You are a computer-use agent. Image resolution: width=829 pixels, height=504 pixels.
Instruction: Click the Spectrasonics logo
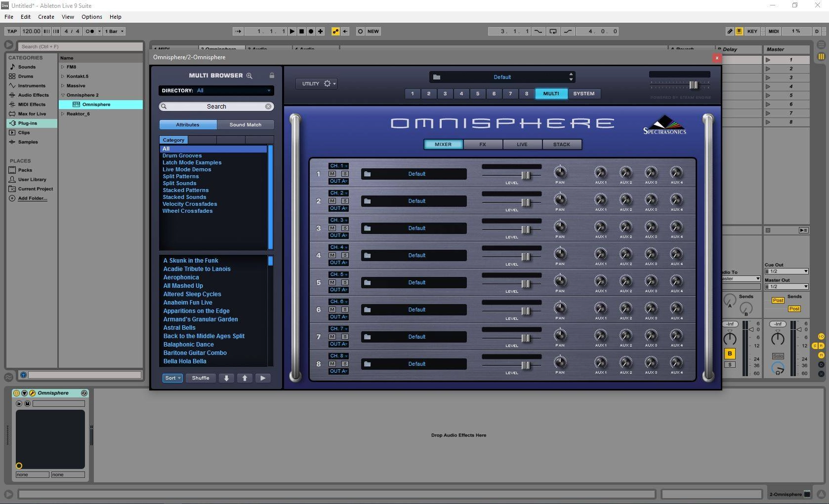(664, 125)
